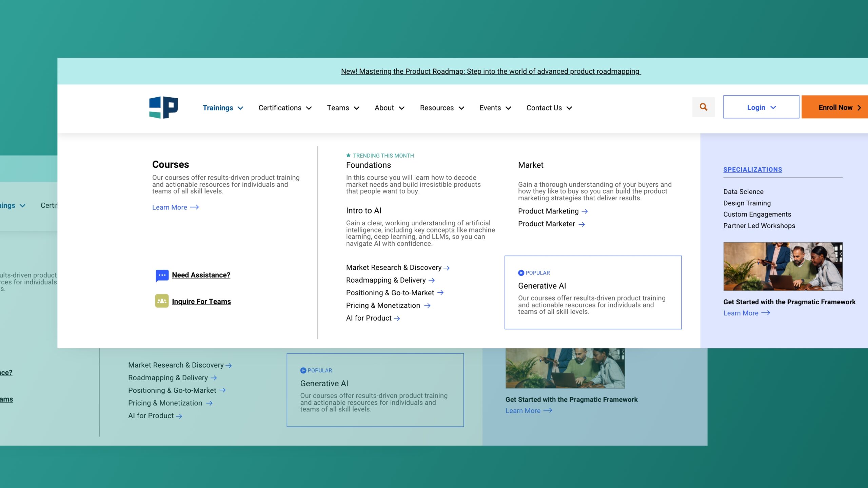Select Data Science specialization
This screenshot has width=868, height=488.
(743, 191)
